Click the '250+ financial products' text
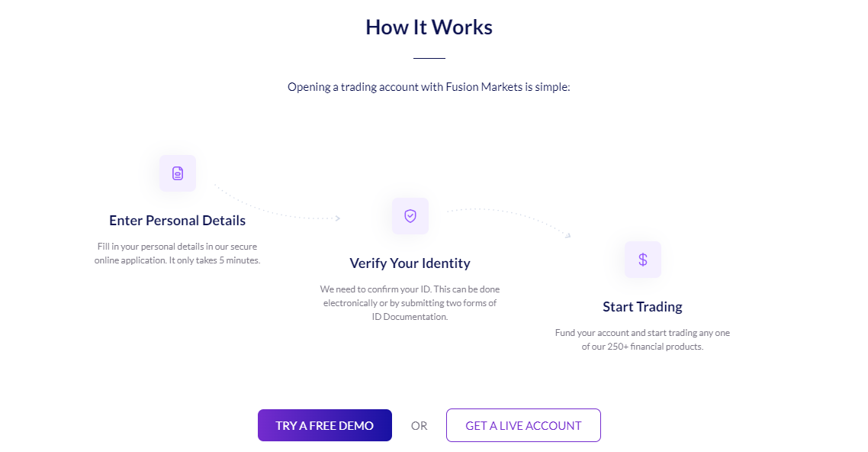 point(655,347)
